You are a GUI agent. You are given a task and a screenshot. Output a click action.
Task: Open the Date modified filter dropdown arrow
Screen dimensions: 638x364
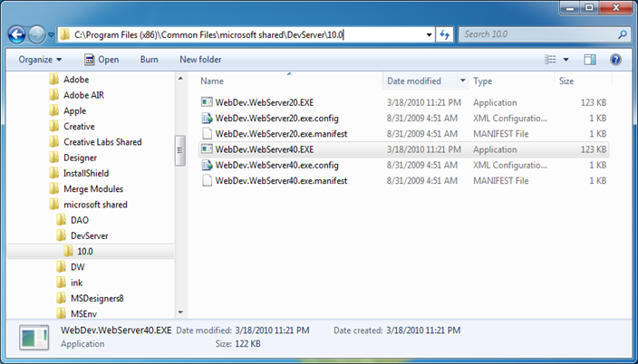coord(462,81)
